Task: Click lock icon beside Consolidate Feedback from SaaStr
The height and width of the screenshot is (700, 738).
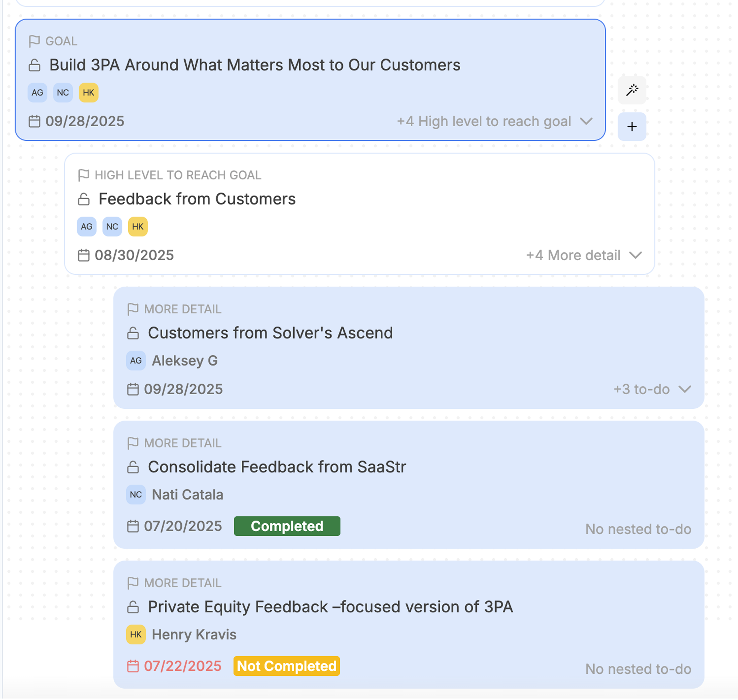Action: pos(133,467)
